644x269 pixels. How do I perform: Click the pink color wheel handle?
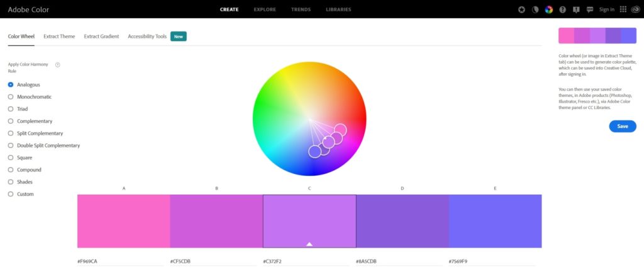[340, 130]
